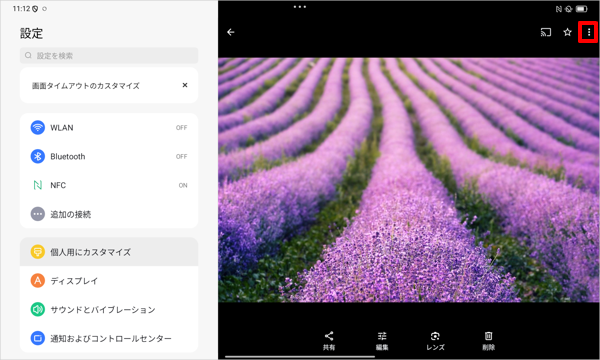Tap the search magnifier icon in settings
The image size is (600, 360).
(x=28, y=55)
